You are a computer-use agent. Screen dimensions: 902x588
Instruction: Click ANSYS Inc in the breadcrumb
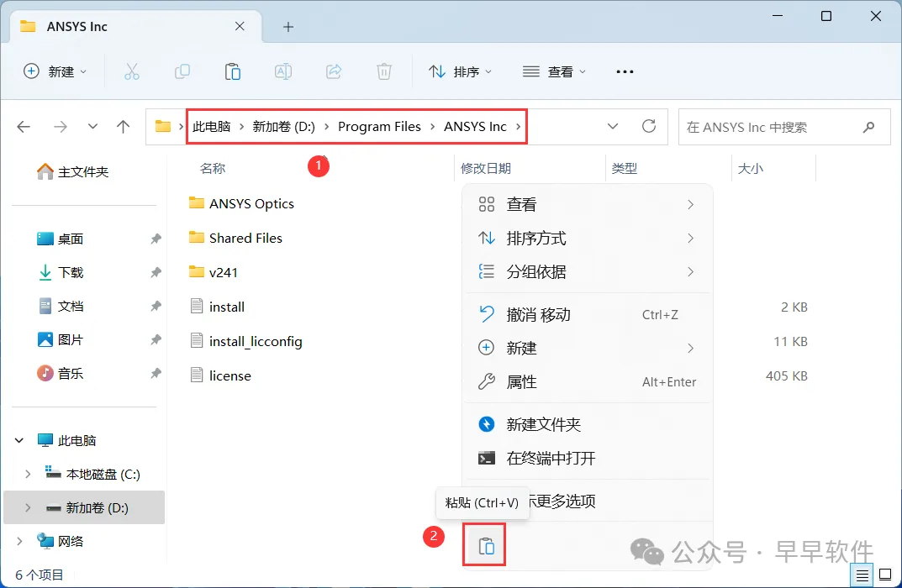pyautogui.click(x=475, y=127)
